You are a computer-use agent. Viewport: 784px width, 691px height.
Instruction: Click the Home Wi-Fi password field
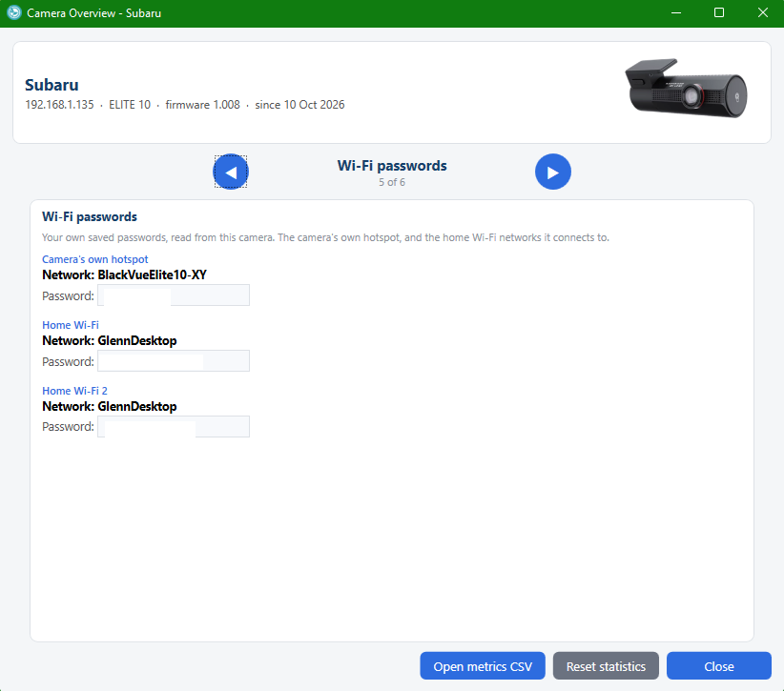[x=174, y=360]
